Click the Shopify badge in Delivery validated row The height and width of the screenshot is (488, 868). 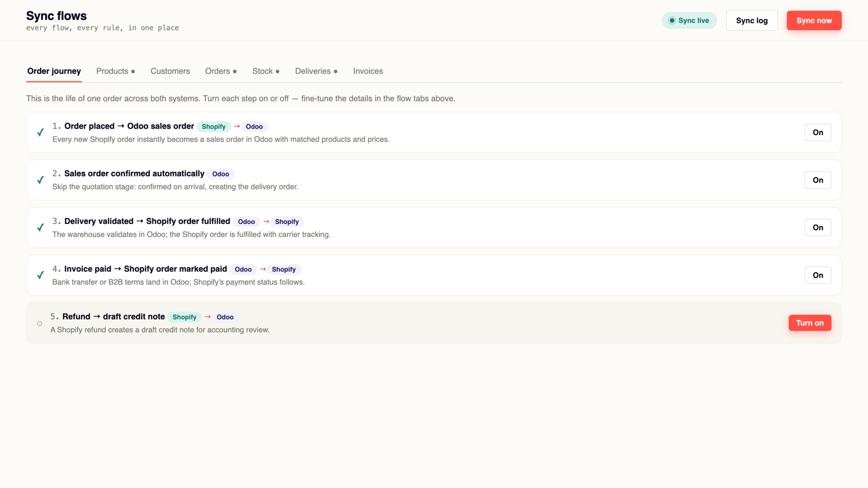pyautogui.click(x=287, y=222)
